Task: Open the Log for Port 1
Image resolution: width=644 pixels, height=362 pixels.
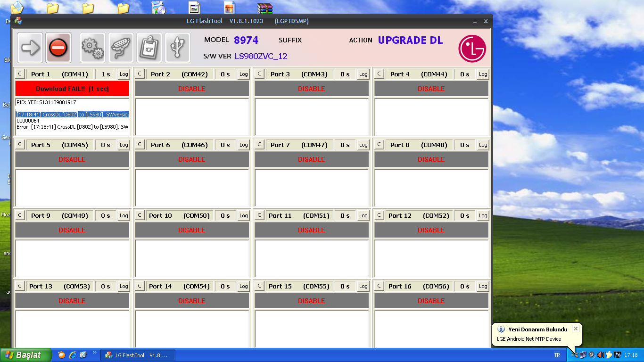Action: (124, 74)
